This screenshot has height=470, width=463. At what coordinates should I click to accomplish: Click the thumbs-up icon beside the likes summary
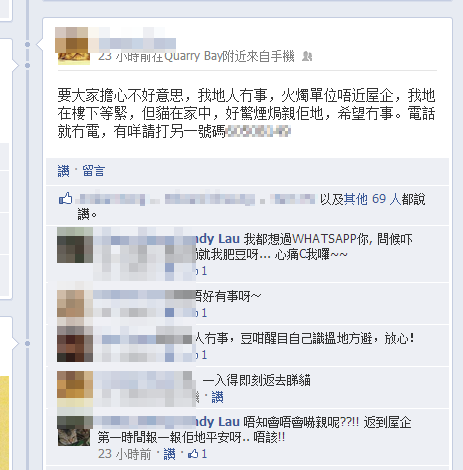tap(66, 198)
